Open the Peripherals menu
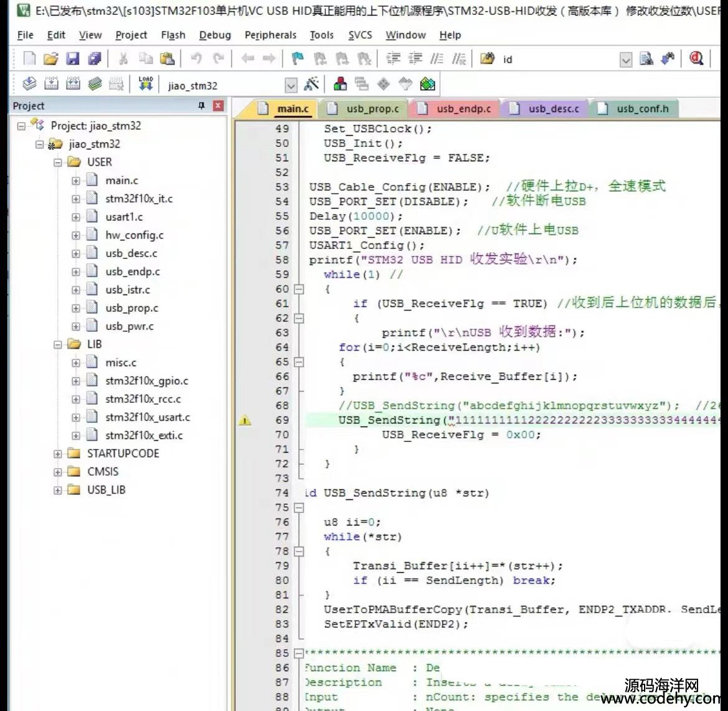Viewport: 728px width, 711px height. 270,35
